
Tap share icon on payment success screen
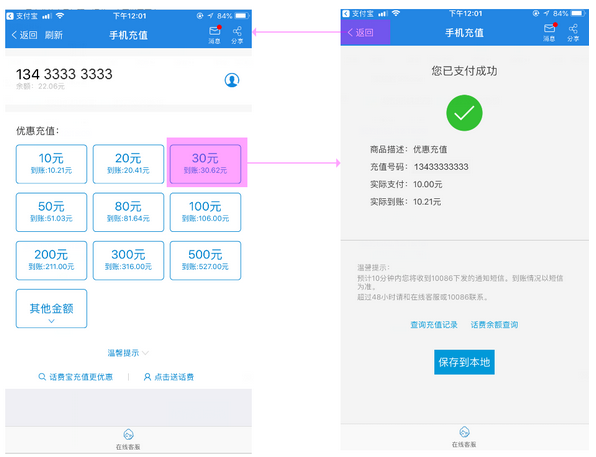[573, 32]
